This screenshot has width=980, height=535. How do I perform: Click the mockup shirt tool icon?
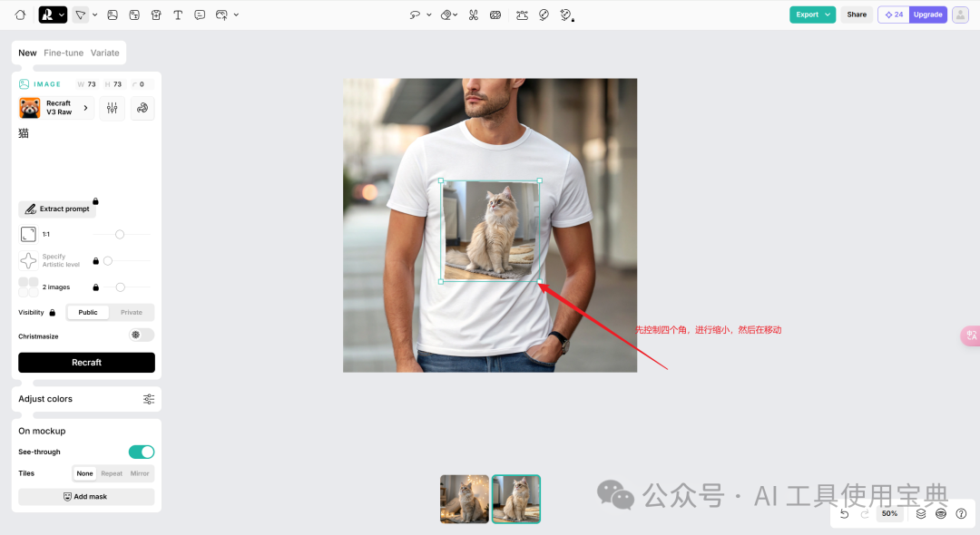156,15
